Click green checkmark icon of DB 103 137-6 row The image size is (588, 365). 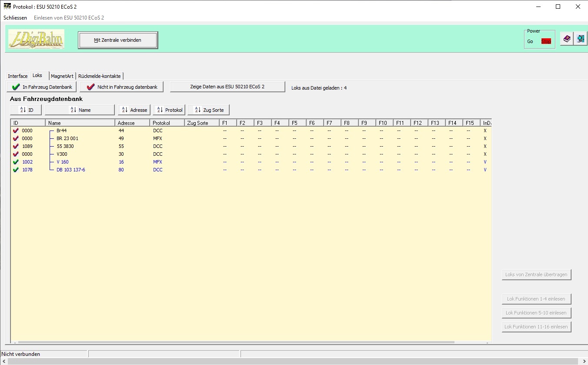16,170
